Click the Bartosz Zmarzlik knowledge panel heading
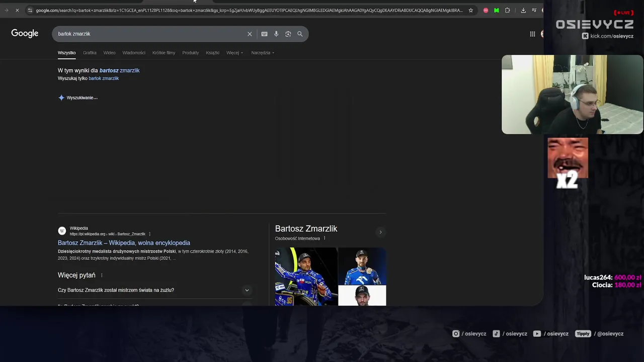Image resolution: width=644 pixels, height=362 pixels. 306,229
